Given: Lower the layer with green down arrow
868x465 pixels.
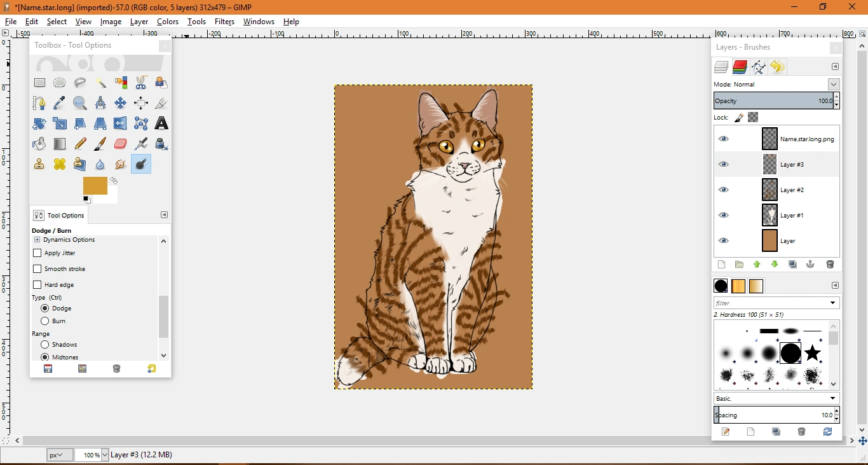Looking at the screenshot, I should pyautogui.click(x=775, y=265).
